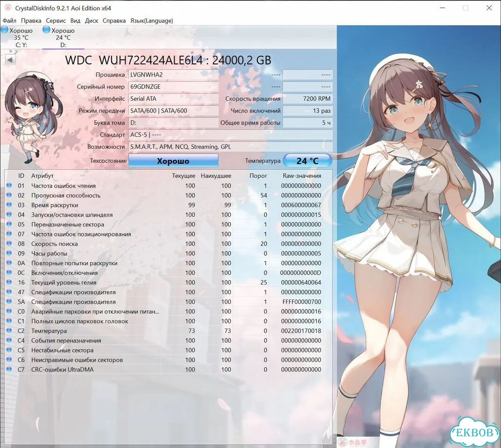Viewport: 501px width, 448px height.
Task: Open the Язык(Language) menu
Action: coord(151,21)
